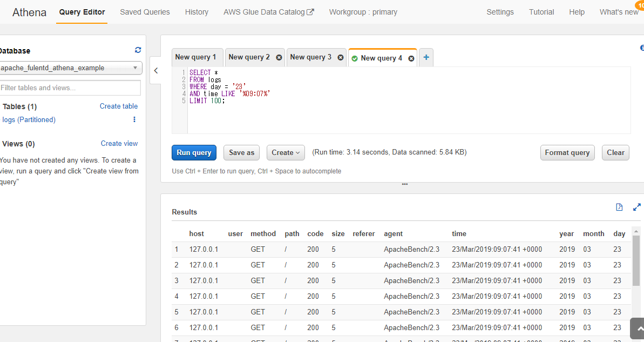644x342 pixels.
Task: Click the Create table link
Action: (x=119, y=106)
